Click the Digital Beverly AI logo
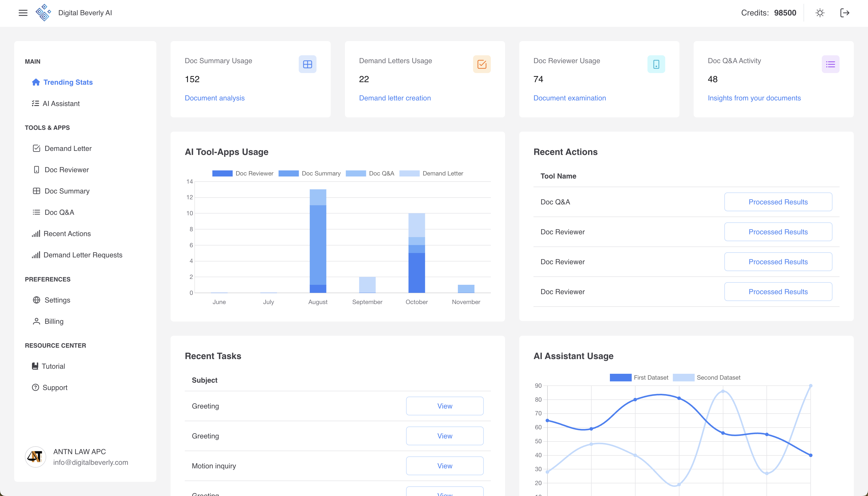The height and width of the screenshot is (496, 868). coord(43,13)
